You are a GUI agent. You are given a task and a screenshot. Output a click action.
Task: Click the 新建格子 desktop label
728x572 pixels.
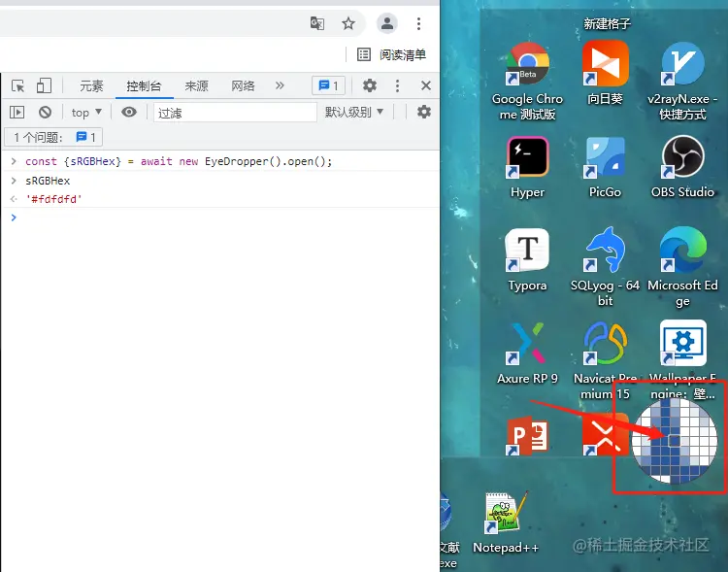tap(607, 23)
